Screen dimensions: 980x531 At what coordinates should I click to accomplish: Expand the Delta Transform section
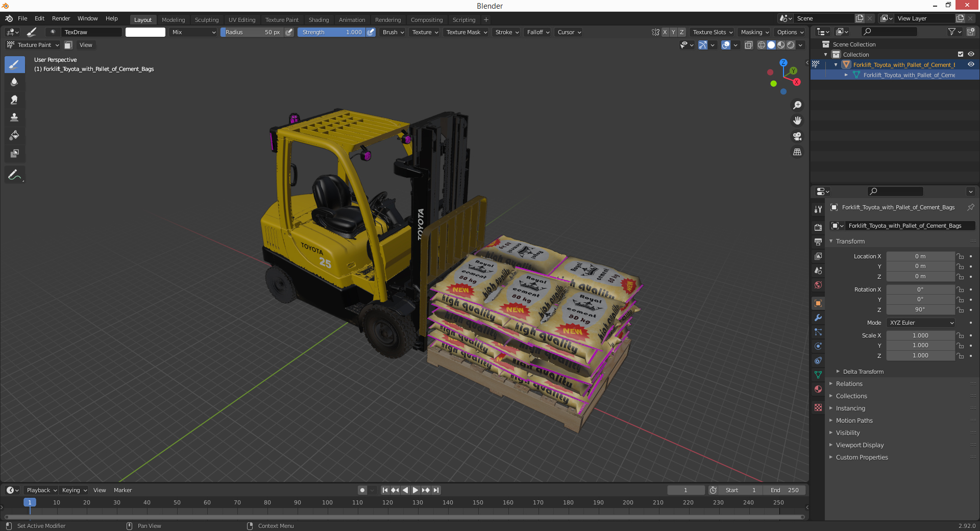(x=863, y=372)
